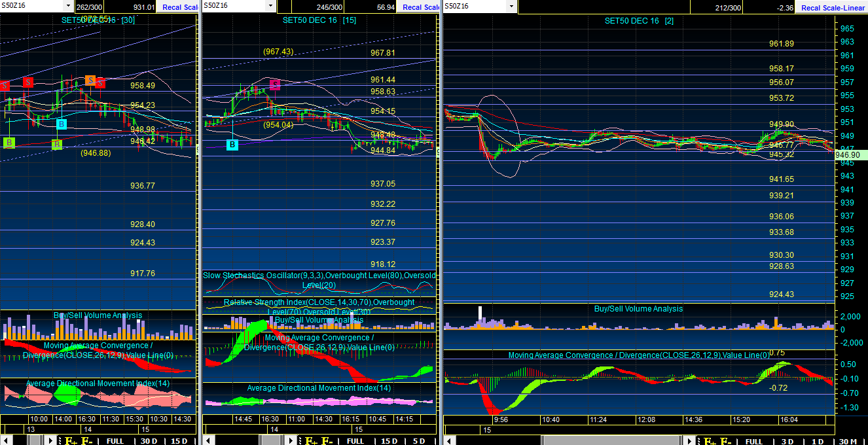868x445 pixels.
Task: Click Average Directional Movement Index label in left chart
Action: [98, 383]
